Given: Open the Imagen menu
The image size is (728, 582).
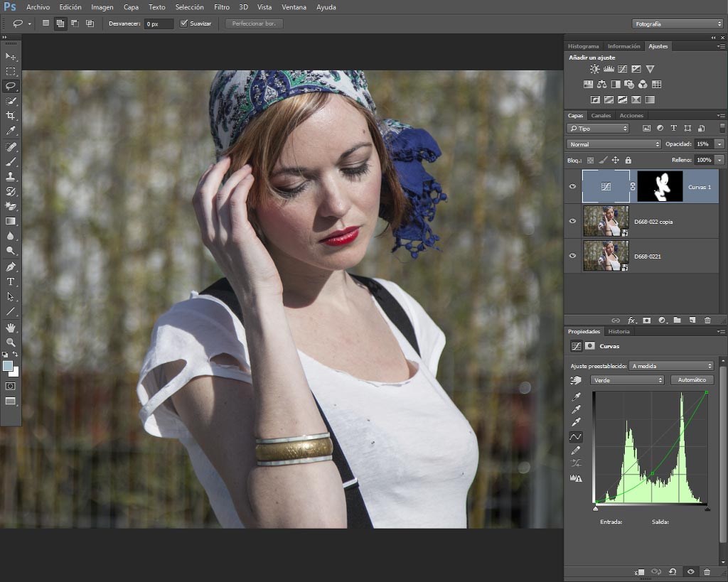Looking at the screenshot, I should [102, 7].
